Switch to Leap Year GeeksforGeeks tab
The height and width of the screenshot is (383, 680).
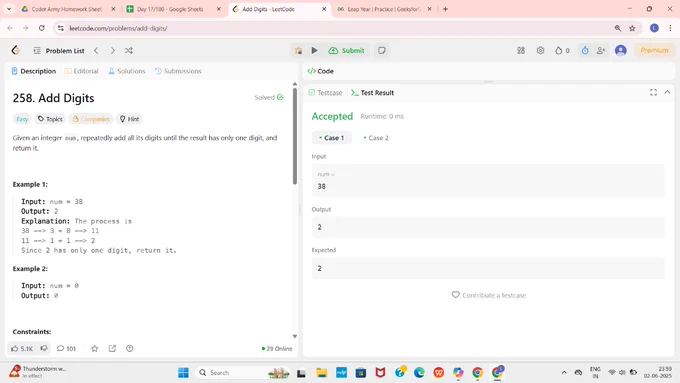point(384,9)
